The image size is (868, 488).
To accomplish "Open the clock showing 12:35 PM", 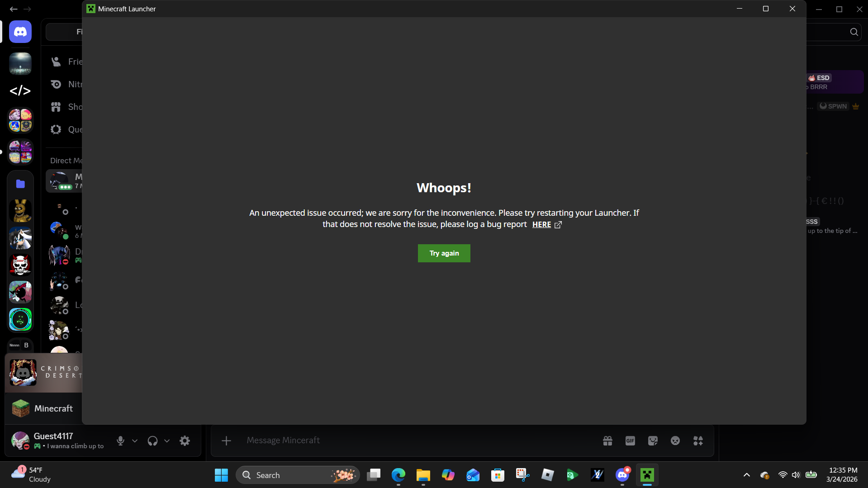I will [x=842, y=475].
